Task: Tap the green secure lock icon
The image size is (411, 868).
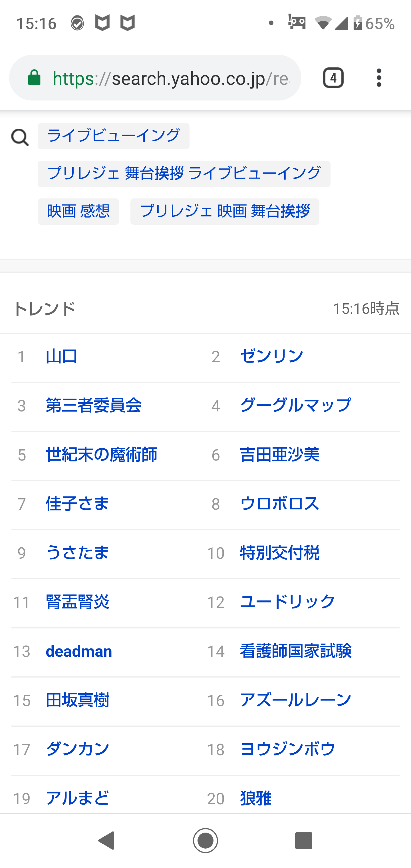Action: point(34,78)
